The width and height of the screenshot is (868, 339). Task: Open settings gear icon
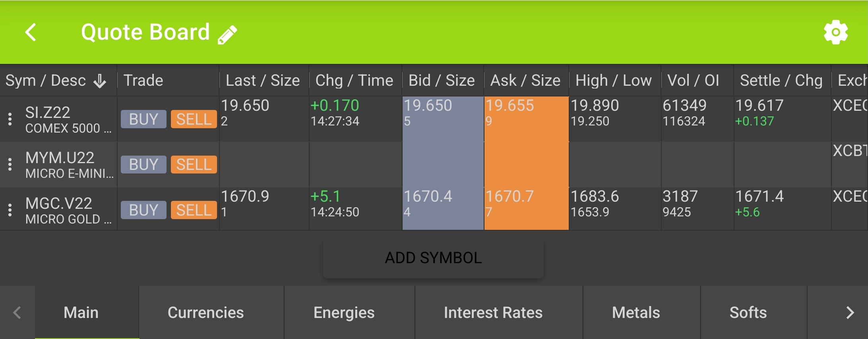click(835, 32)
